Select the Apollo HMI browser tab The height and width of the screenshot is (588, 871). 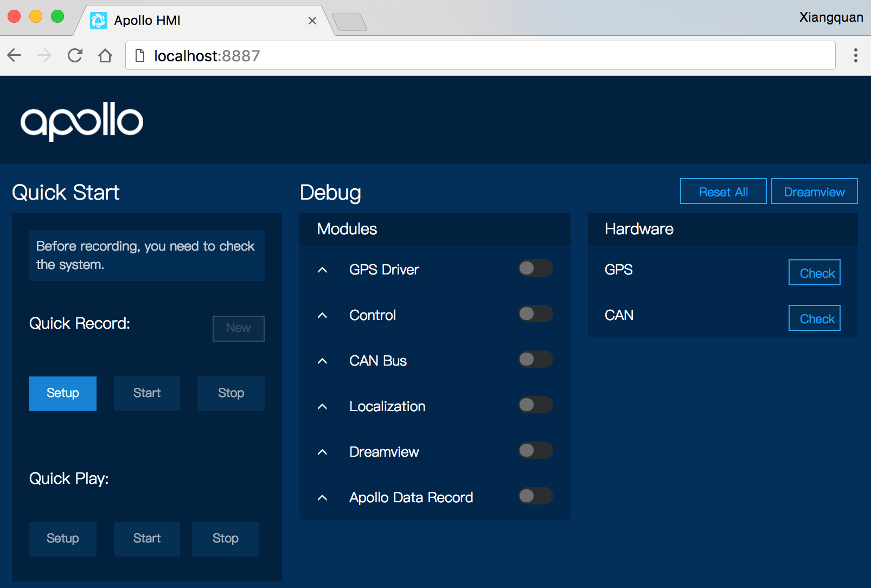[203, 21]
